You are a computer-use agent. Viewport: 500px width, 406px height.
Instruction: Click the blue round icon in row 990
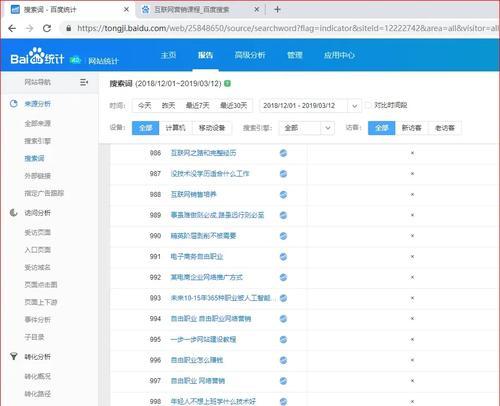[x=283, y=236]
